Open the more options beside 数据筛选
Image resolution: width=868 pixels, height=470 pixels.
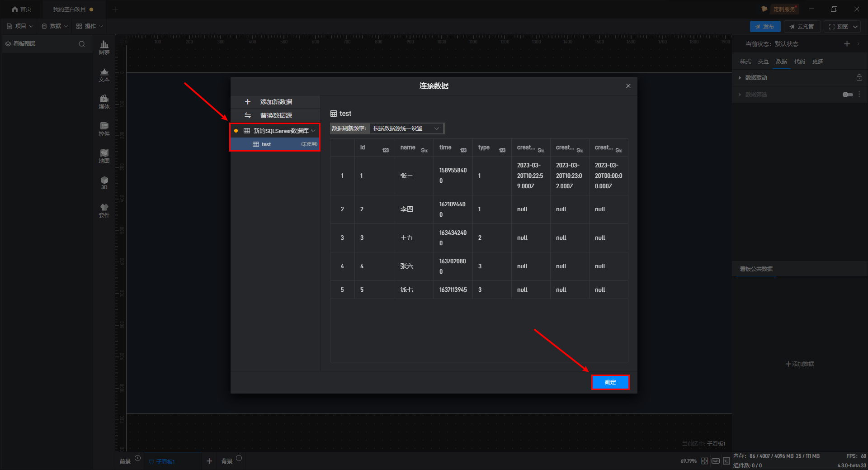(859, 95)
